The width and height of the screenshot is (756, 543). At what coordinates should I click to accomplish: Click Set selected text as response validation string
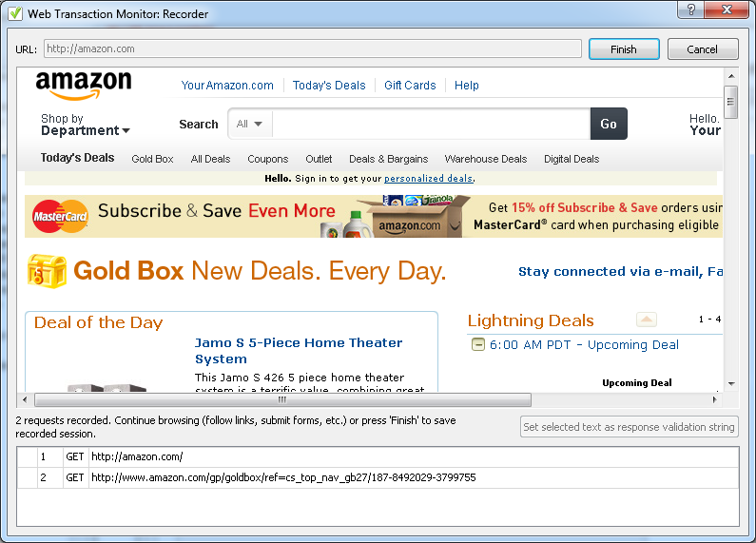click(630, 427)
